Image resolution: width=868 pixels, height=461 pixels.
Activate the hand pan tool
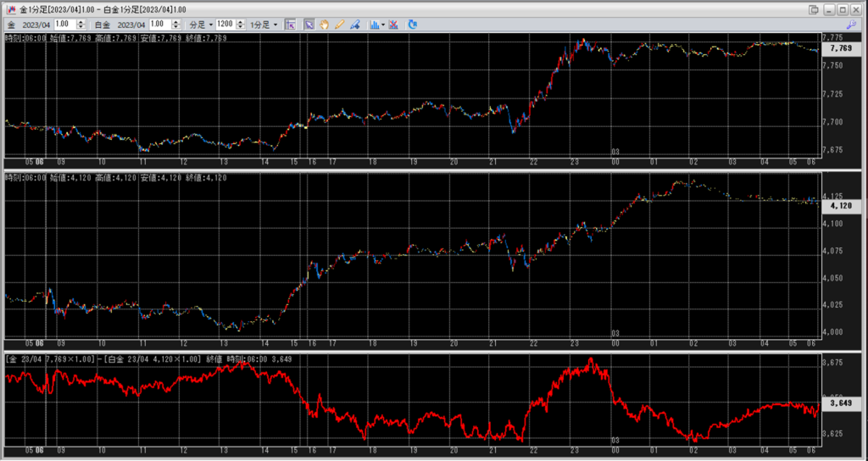pyautogui.click(x=325, y=25)
